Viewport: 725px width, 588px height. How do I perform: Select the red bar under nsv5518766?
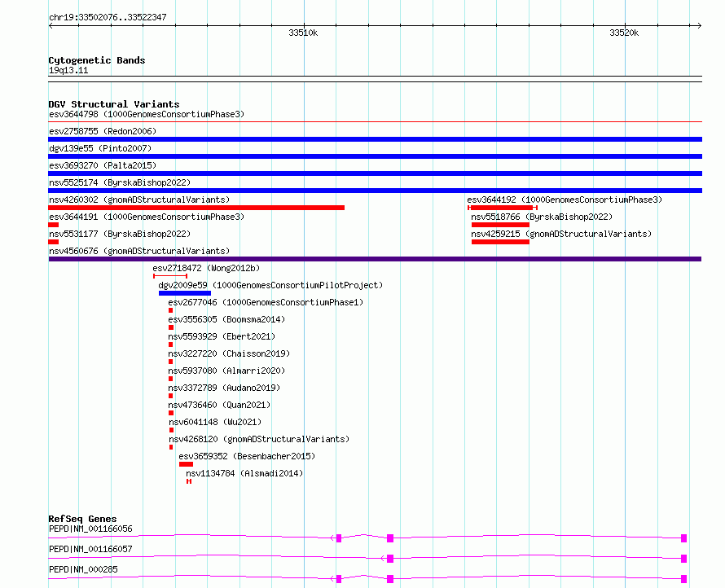[x=500, y=225]
